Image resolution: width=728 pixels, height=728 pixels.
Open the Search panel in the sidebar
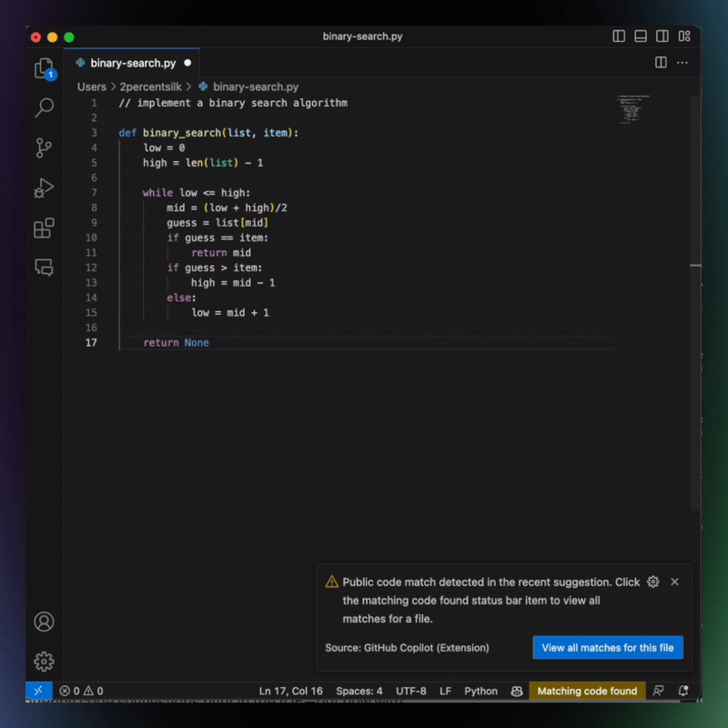(x=45, y=107)
